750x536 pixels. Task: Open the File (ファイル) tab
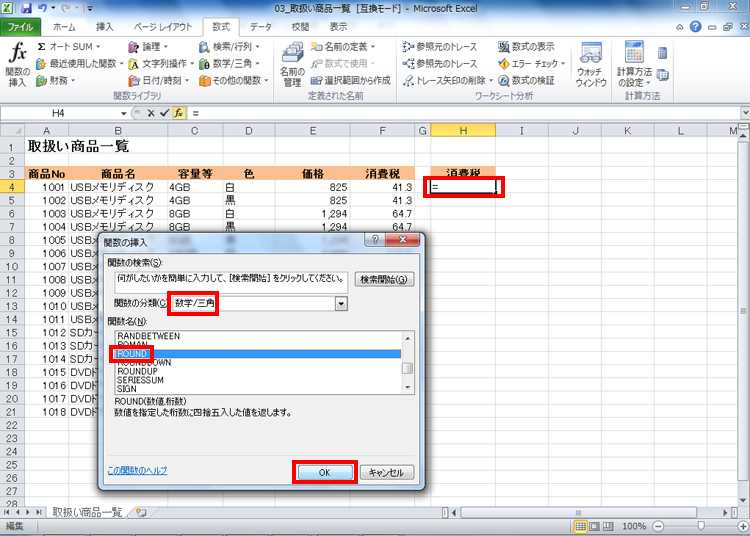tap(20, 27)
